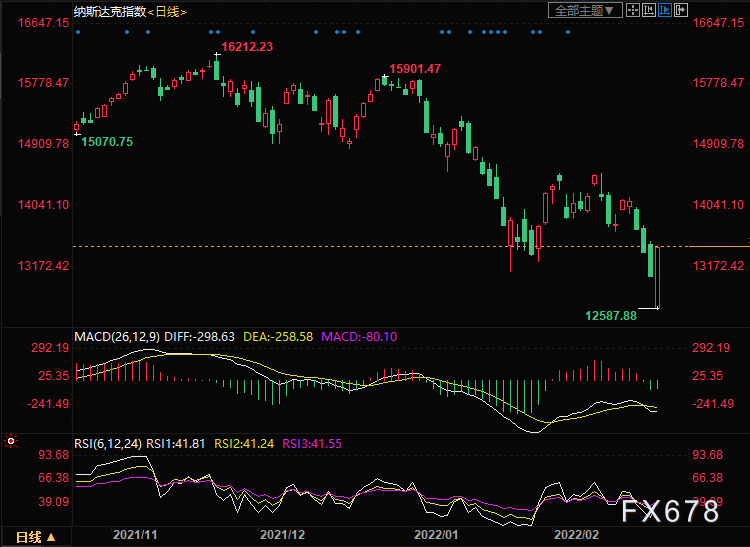
Task: Click the <日线> label beside the index name
Action: 167,12
